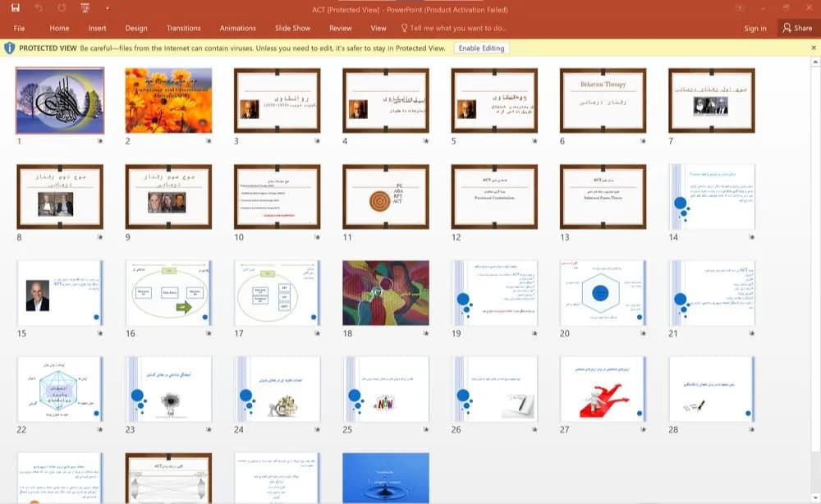Click the 'Tell me what you want to do' box
The image size is (821, 504).
[453, 28]
